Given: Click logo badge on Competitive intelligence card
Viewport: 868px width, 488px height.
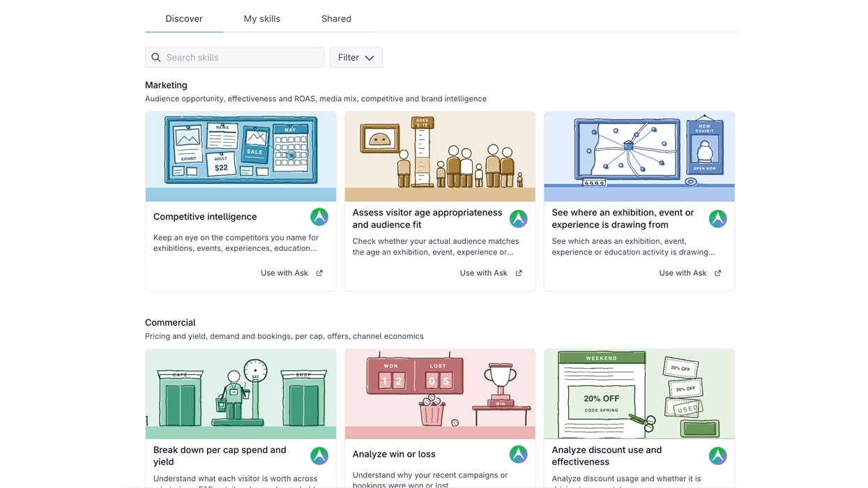Looking at the screenshot, I should (319, 217).
